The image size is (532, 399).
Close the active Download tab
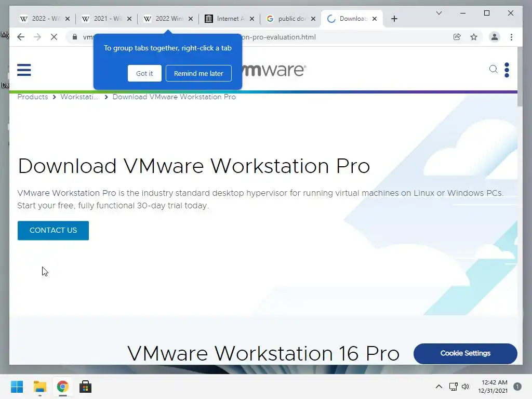375,19
